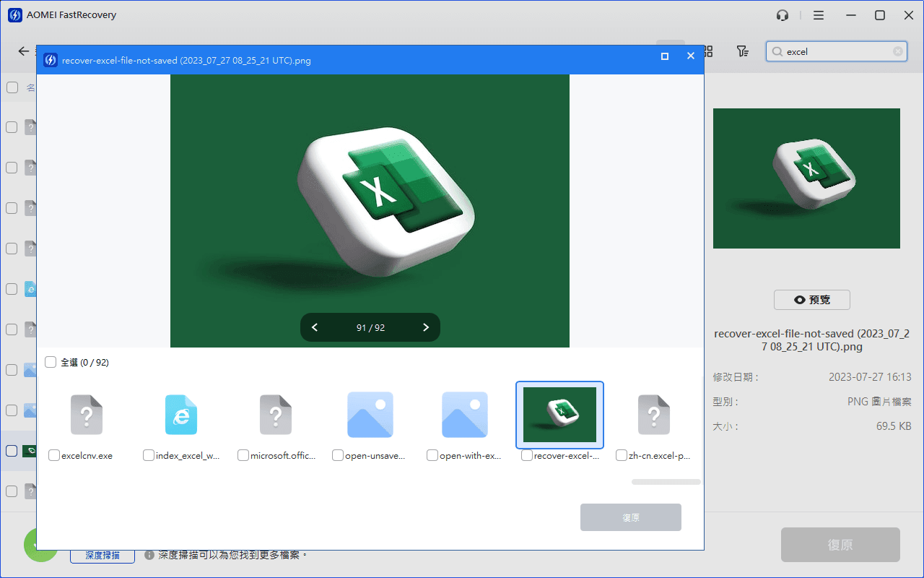
Task: Click the large Excel image in preview dialog
Action: [x=370, y=211]
